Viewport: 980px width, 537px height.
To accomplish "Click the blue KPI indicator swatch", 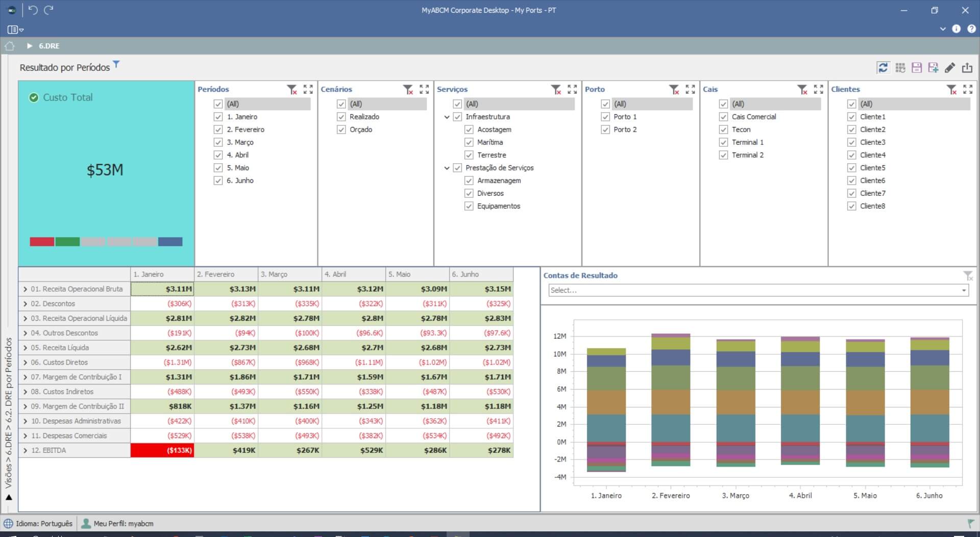I will pos(170,242).
